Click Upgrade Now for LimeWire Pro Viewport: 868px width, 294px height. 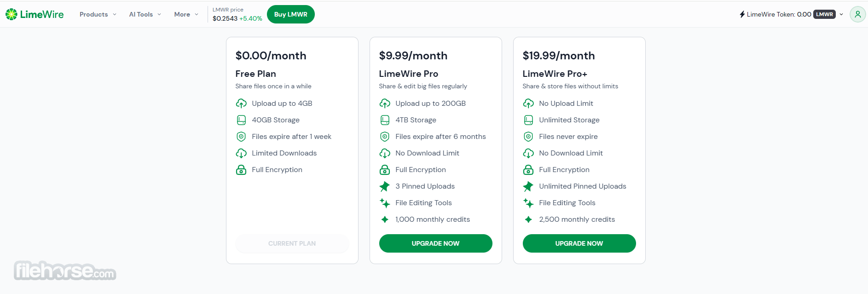[x=436, y=243]
